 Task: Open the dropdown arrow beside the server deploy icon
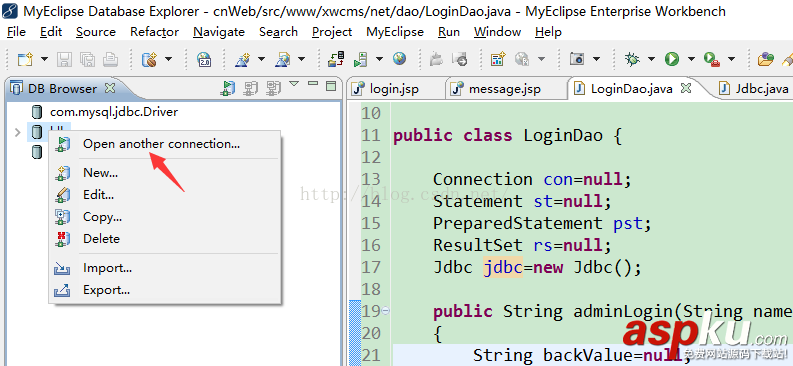tap(379, 59)
